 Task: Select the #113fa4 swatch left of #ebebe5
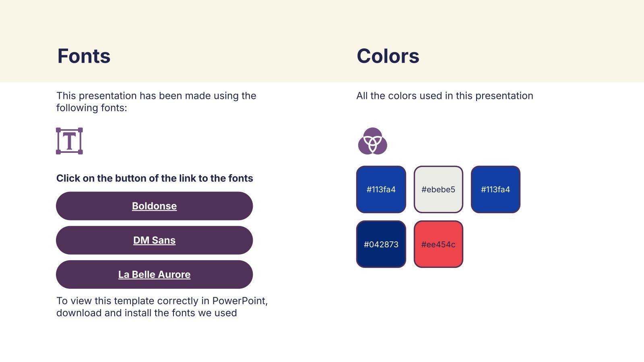pos(381,189)
